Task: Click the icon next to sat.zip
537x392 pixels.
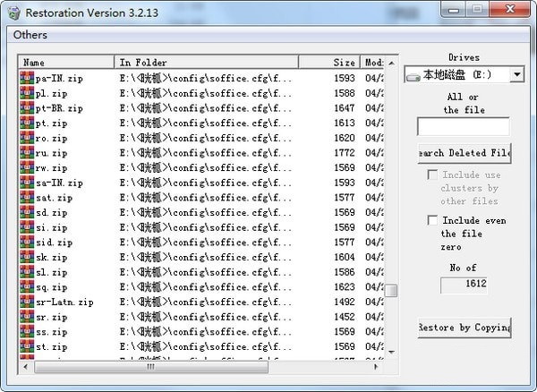Action: click(x=26, y=198)
